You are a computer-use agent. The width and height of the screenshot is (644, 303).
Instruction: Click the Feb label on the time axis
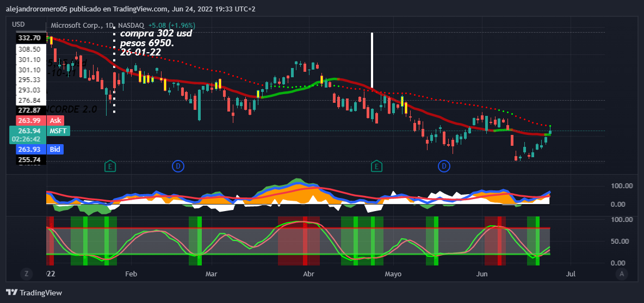tap(130, 274)
